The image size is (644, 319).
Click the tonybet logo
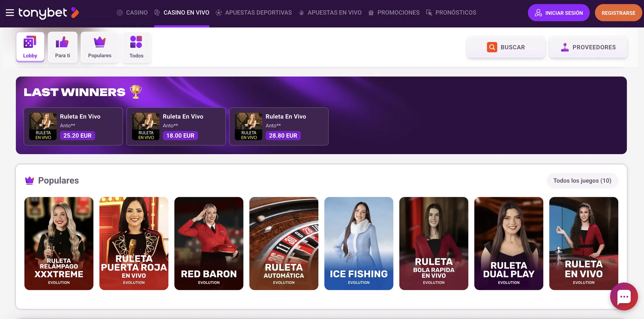click(x=49, y=13)
